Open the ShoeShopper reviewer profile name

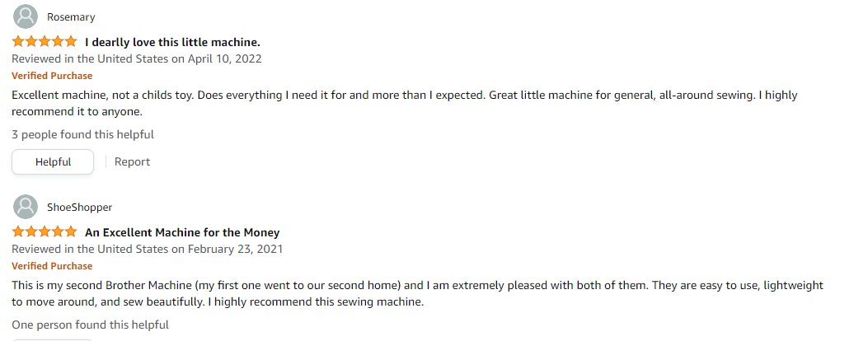pos(80,208)
